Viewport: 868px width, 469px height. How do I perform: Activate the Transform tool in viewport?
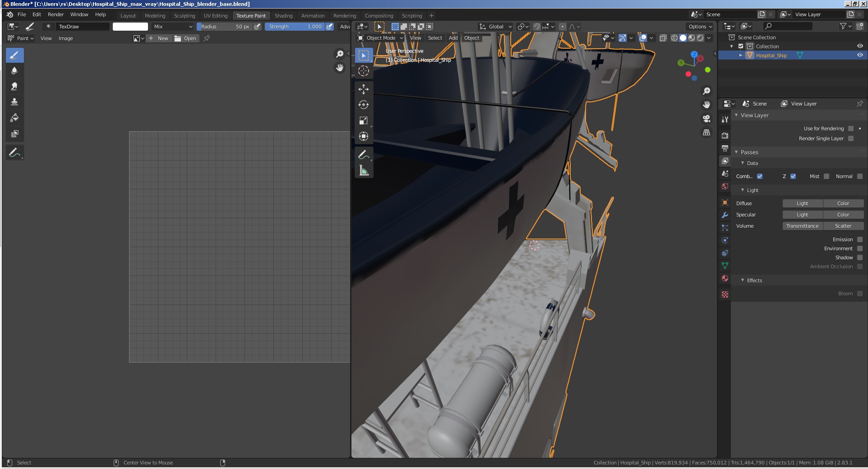pos(364,136)
